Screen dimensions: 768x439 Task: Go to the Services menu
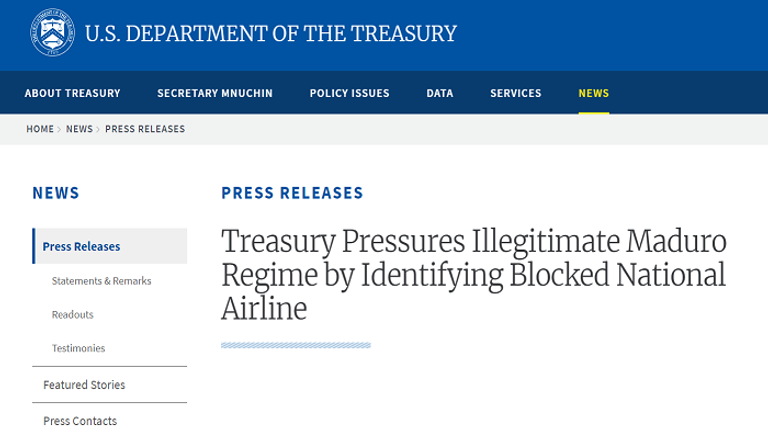point(516,93)
